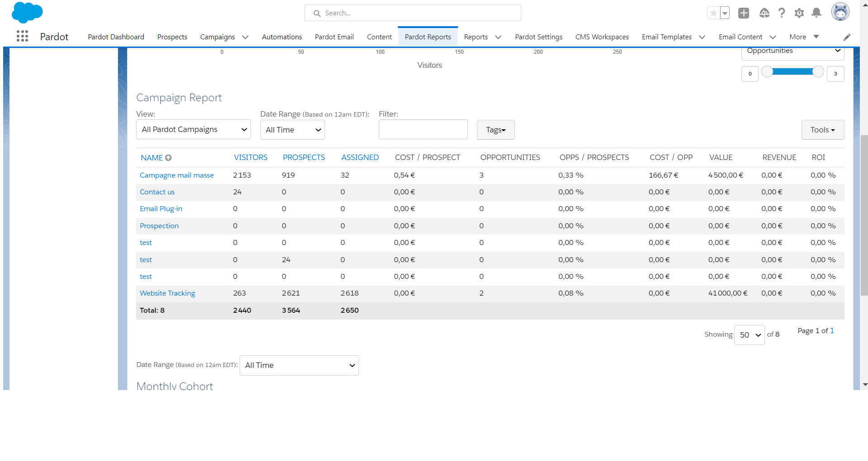Image resolution: width=868 pixels, height=461 pixels.
Task: Open the Setup gear icon
Action: point(799,13)
